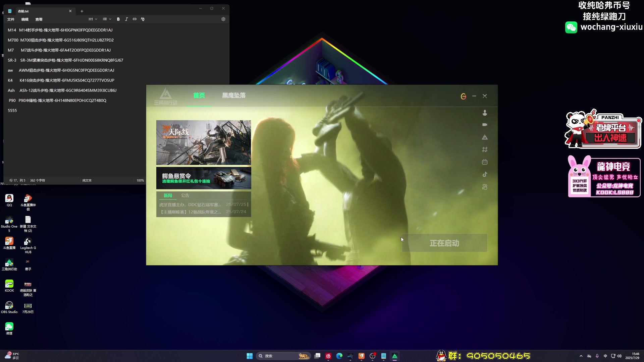Open the 斗鱼直播 desktop shortcut
The height and width of the screenshot is (362, 644).
[9, 243]
